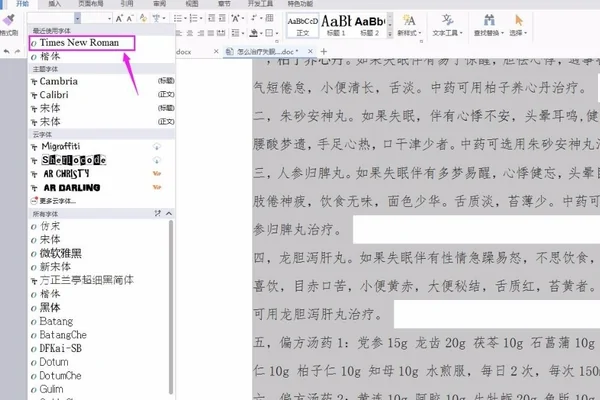The height and width of the screenshot is (400, 600).
Task: Toggle right alignment in the paragraph row
Action: tap(200, 33)
